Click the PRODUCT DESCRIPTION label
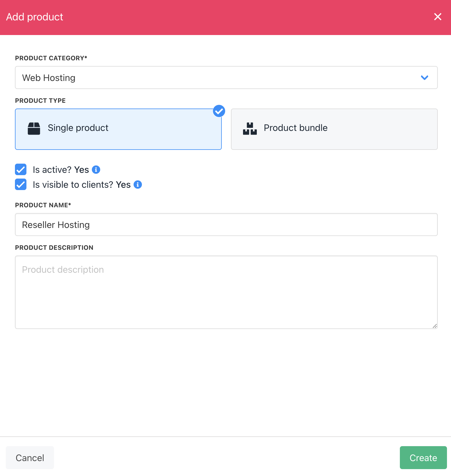Viewport: 451px width, 476px height. point(54,247)
